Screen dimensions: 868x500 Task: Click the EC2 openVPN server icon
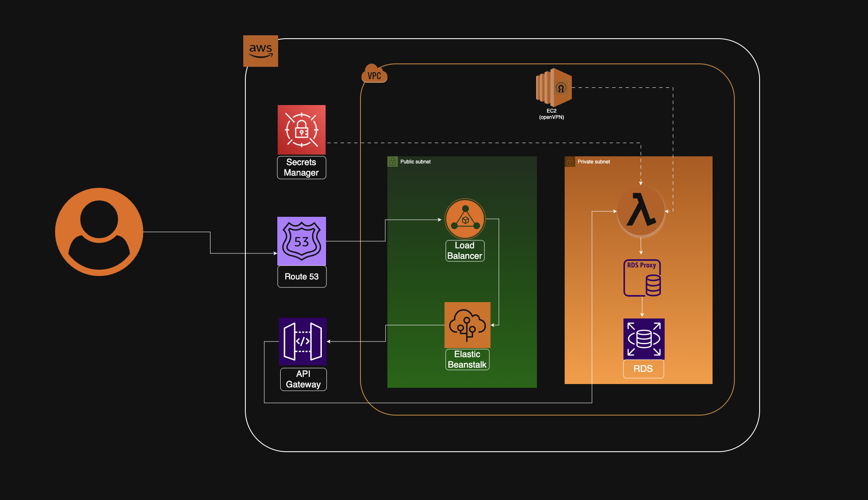pos(553,87)
